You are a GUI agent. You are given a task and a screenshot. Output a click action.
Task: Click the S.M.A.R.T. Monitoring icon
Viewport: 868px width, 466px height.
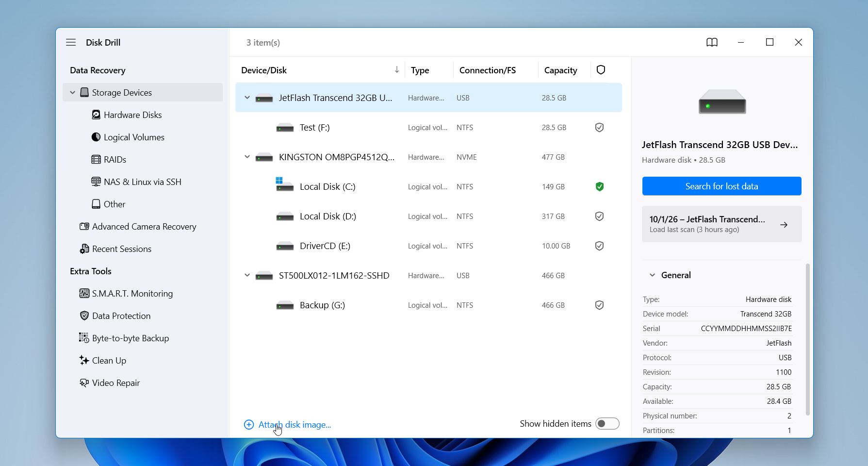84,293
